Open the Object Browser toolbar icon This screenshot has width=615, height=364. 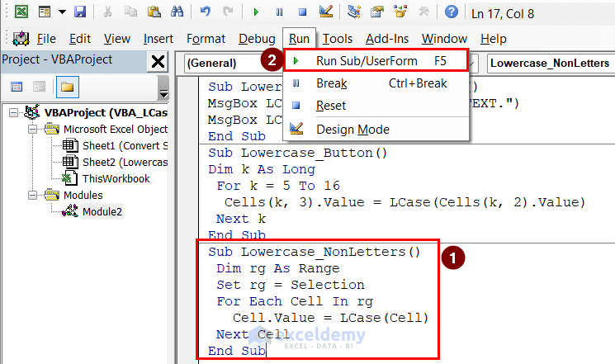[x=400, y=12]
